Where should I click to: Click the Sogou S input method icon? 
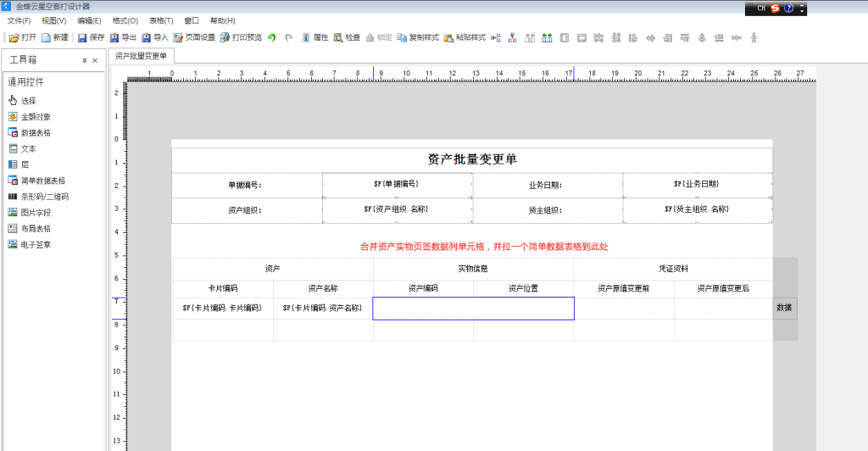pyautogui.click(x=775, y=8)
